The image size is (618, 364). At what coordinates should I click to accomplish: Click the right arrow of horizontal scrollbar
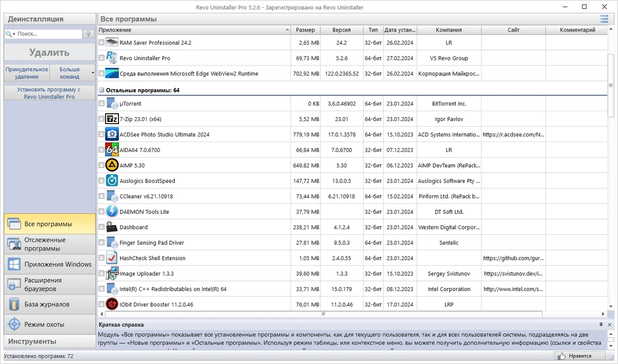(603, 314)
